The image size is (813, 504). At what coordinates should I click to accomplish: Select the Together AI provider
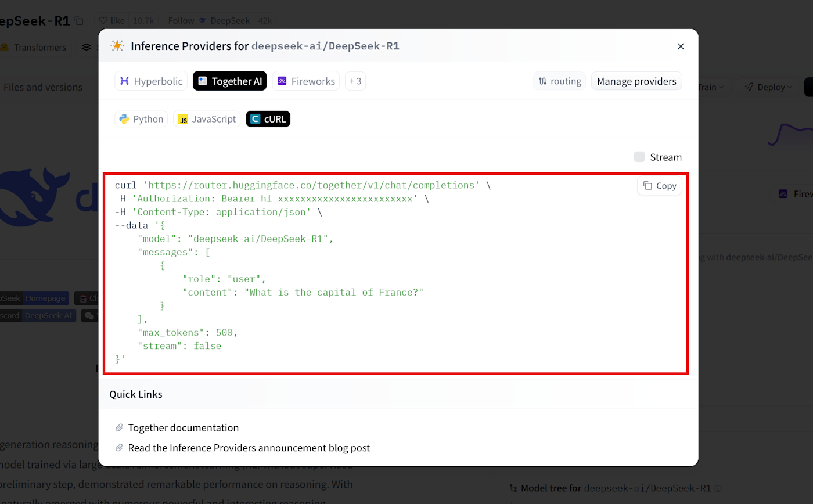coord(230,81)
